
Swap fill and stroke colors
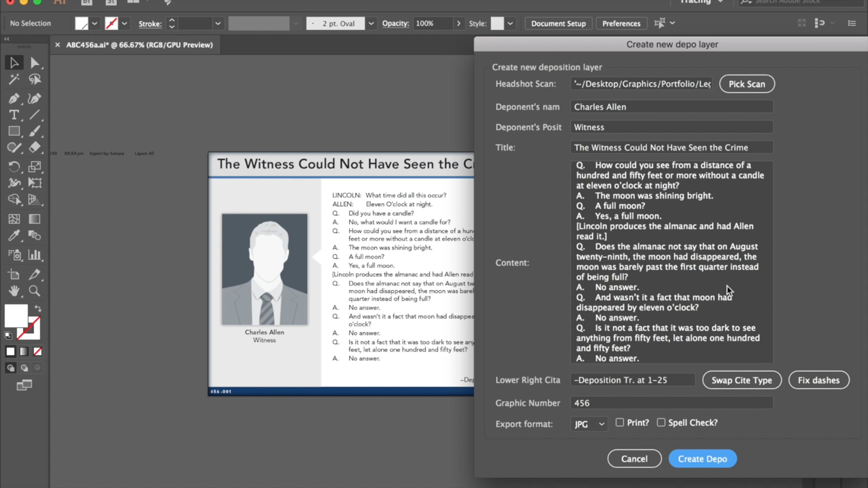point(38,309)
